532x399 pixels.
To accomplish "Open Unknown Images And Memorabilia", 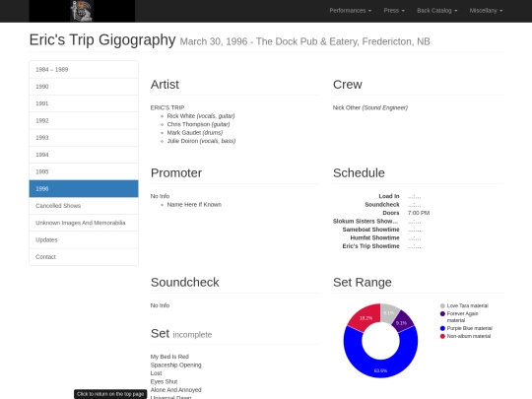I will pos(84,223).
